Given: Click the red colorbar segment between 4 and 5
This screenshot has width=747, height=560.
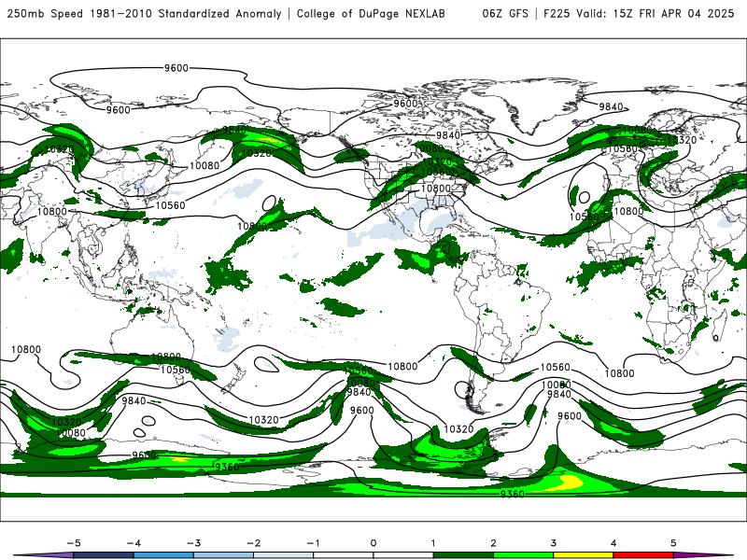Looking at the screenshot, I should click(x=643, y=555).
